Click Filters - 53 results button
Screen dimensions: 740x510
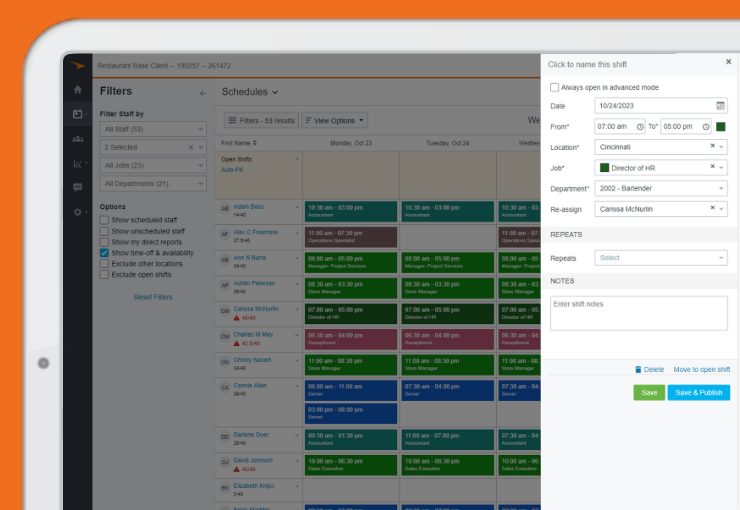coord(261,121)
